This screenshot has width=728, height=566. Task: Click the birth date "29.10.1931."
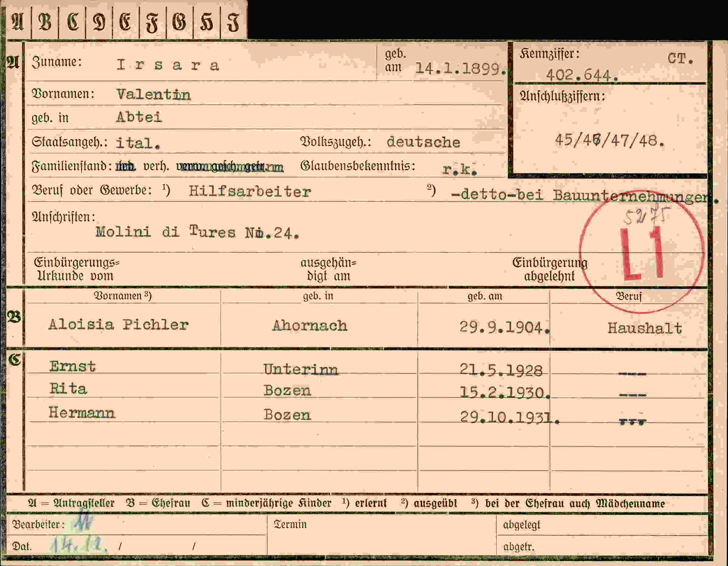(x=510, y=417)
